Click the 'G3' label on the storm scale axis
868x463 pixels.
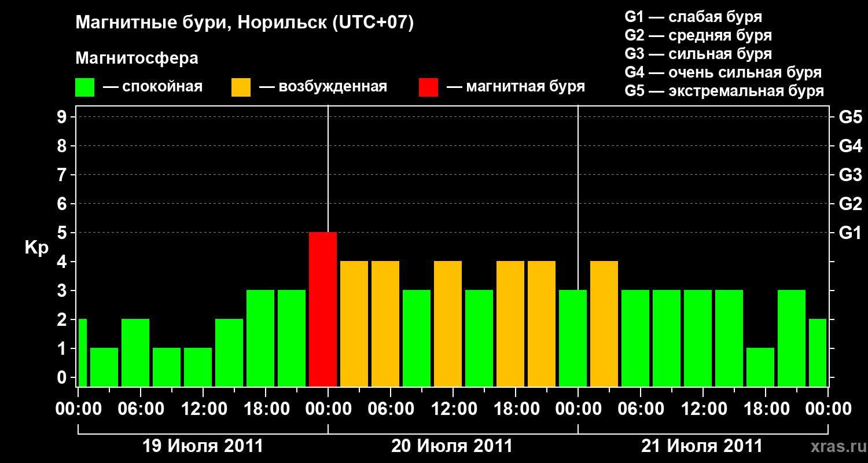(850, 175)
